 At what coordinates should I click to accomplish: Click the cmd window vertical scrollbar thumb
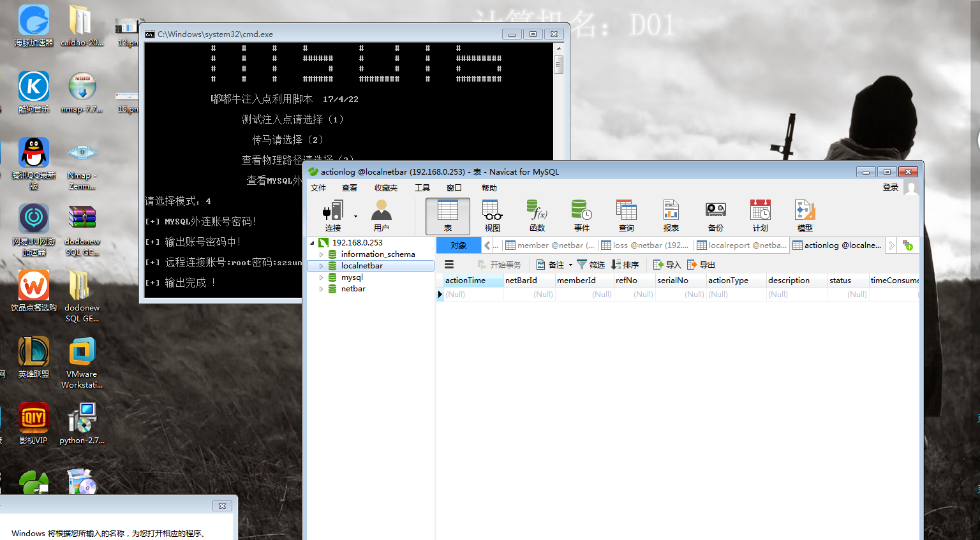pos(559,64)
